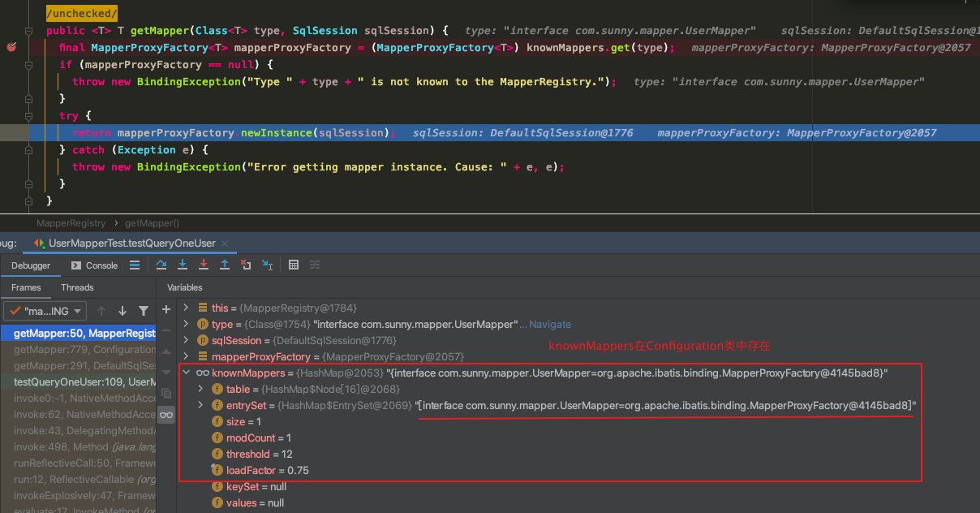Click the duplicate watch copy icon

coord(166,393)
